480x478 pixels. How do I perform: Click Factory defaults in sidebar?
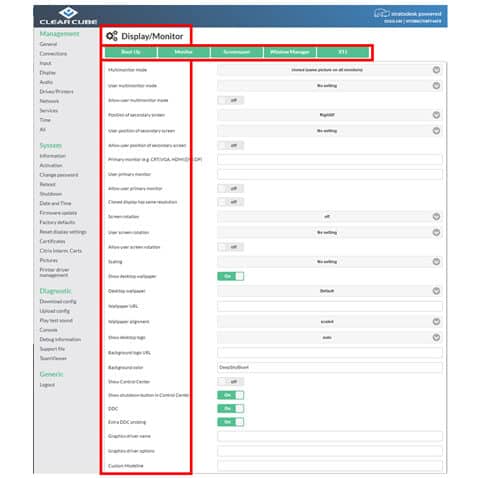point(57,222)
